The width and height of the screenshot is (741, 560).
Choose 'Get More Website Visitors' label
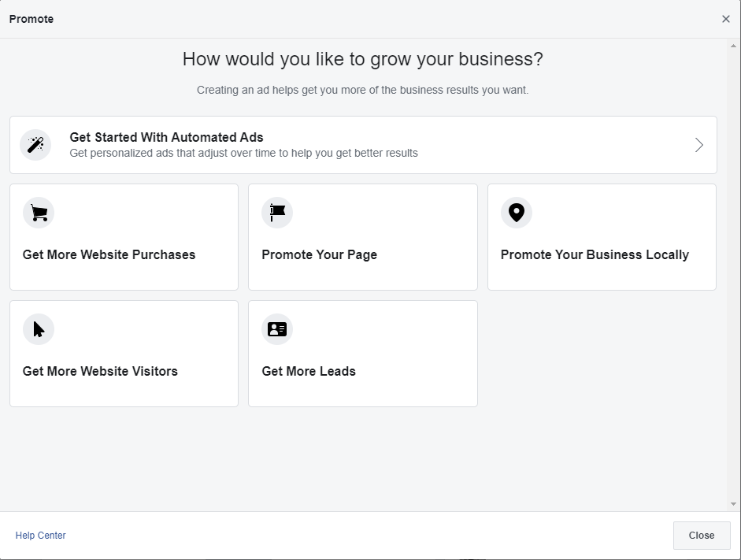point(100,371)
